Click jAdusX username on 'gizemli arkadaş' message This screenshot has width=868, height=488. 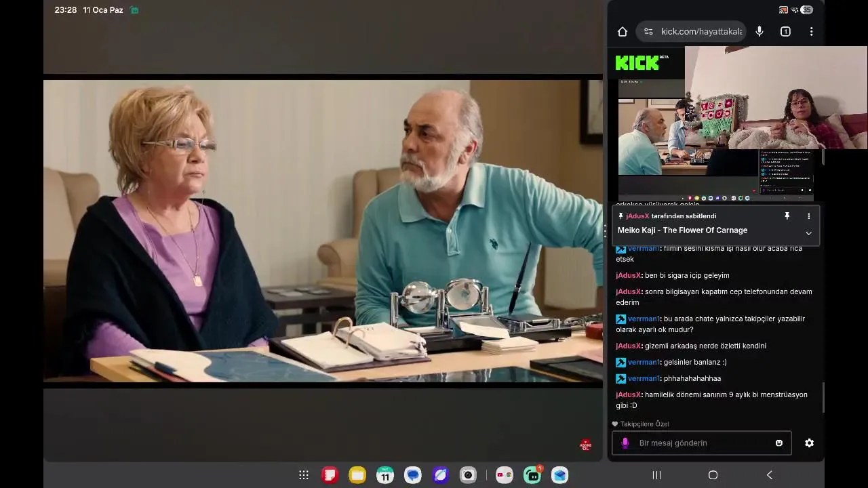629,346
